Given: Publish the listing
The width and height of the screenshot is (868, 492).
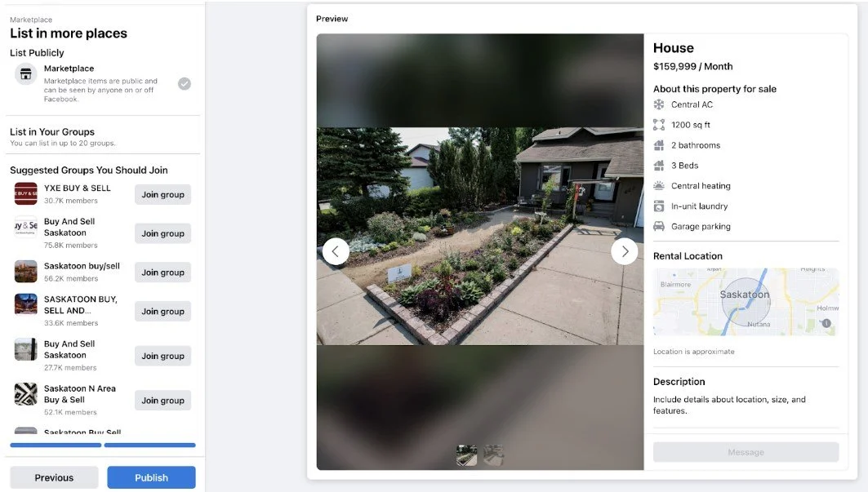Looking at the screenshot, I should click(x=151, y=477).
